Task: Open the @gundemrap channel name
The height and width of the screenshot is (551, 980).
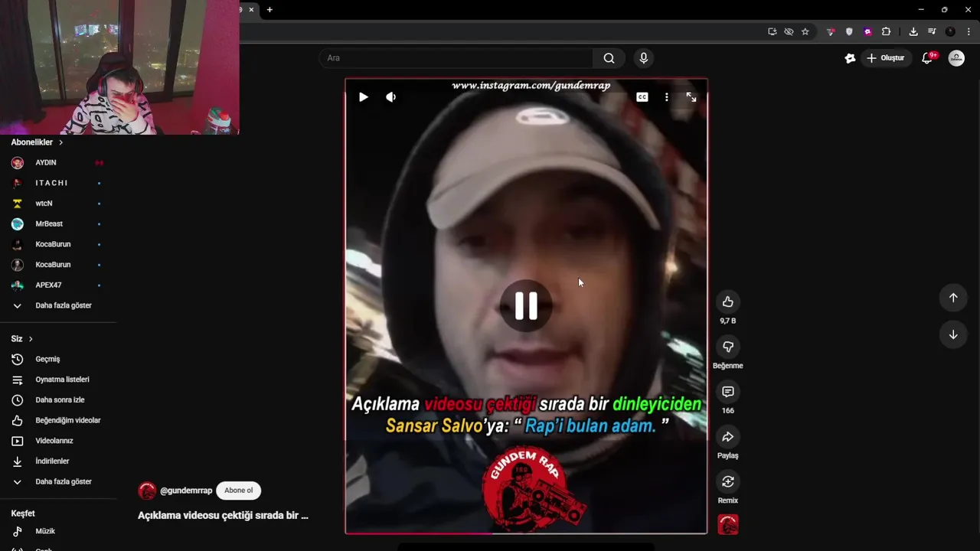Action: [186, 491]
